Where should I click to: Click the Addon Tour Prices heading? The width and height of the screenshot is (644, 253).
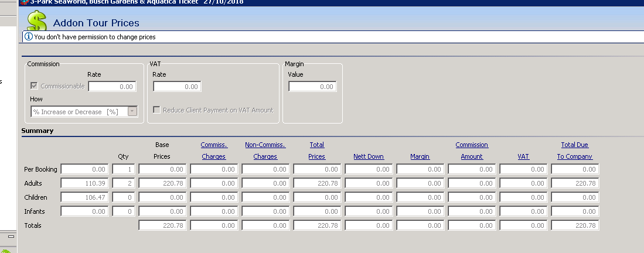pyautogui.click(x=96, y=23)
